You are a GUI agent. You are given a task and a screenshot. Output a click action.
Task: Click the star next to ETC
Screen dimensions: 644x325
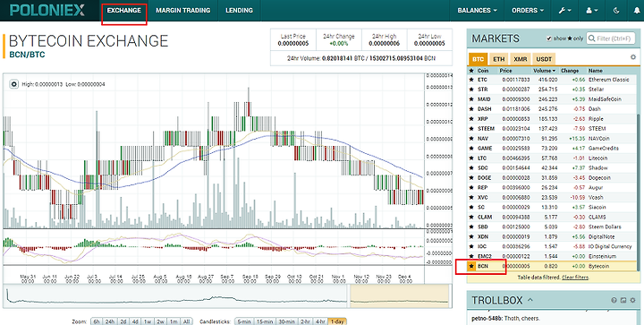471,80
